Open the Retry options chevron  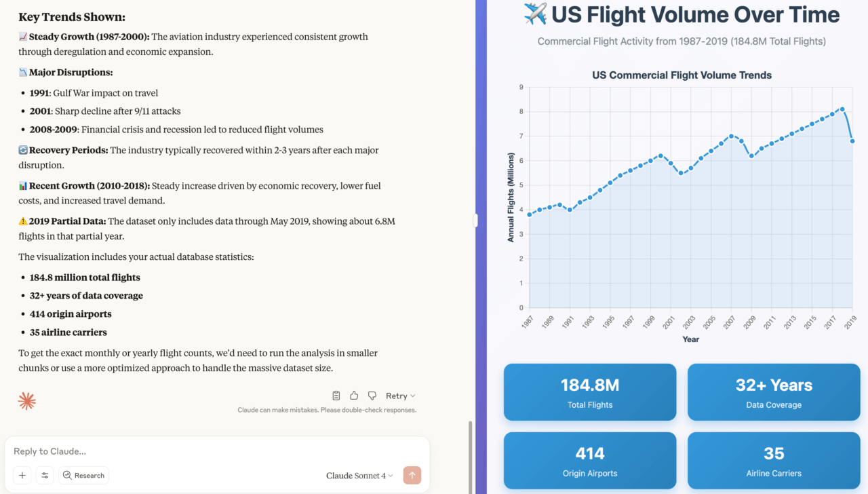pyautogui.click(x=413, y=395)
